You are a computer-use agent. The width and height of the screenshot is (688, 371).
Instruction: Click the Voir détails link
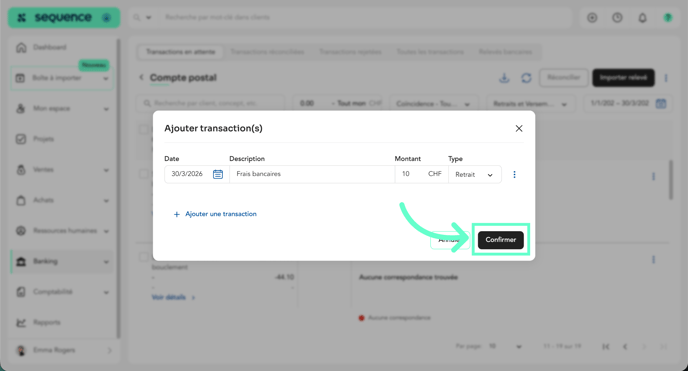(173, 297)
